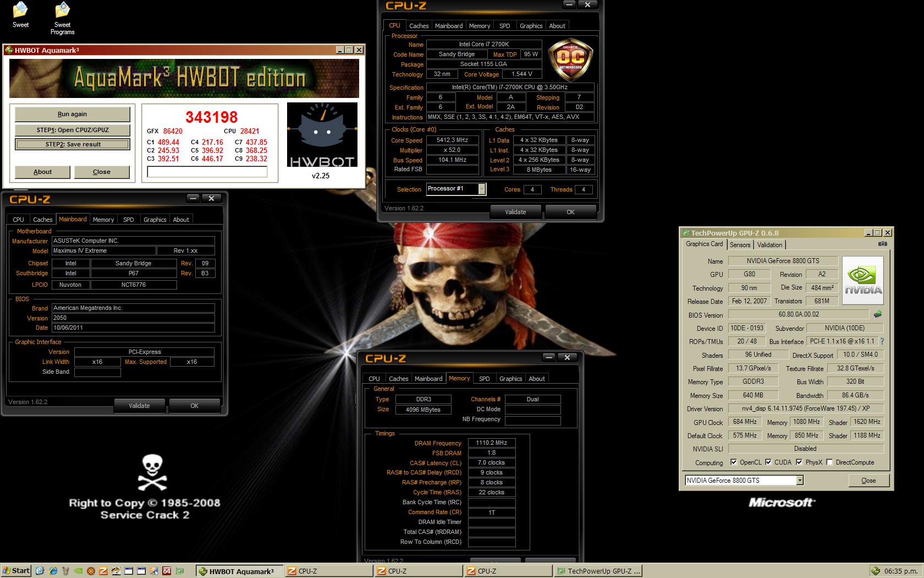The image size is (924, 578).
Task: Click the system tray clock 06:35 p.m.
Action: [x=900, y=571]
